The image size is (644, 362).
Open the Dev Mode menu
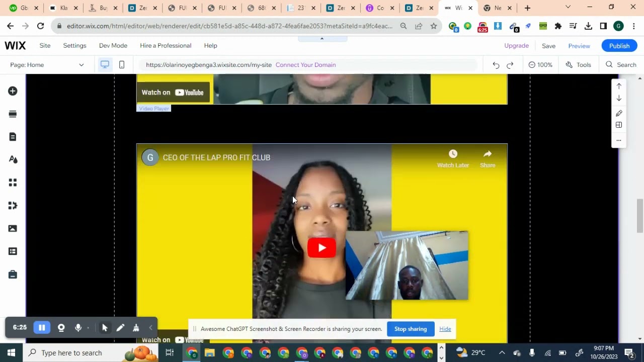(x=113, y=45)
